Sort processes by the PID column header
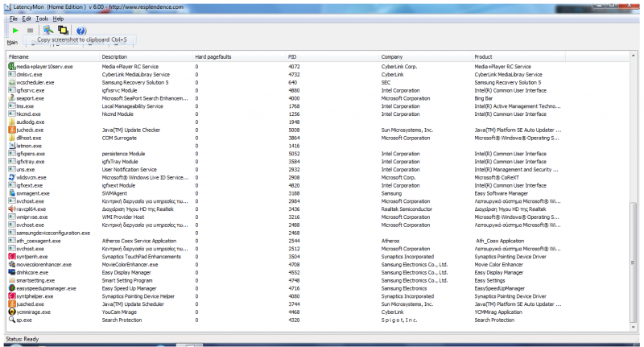 coord(292,57)
